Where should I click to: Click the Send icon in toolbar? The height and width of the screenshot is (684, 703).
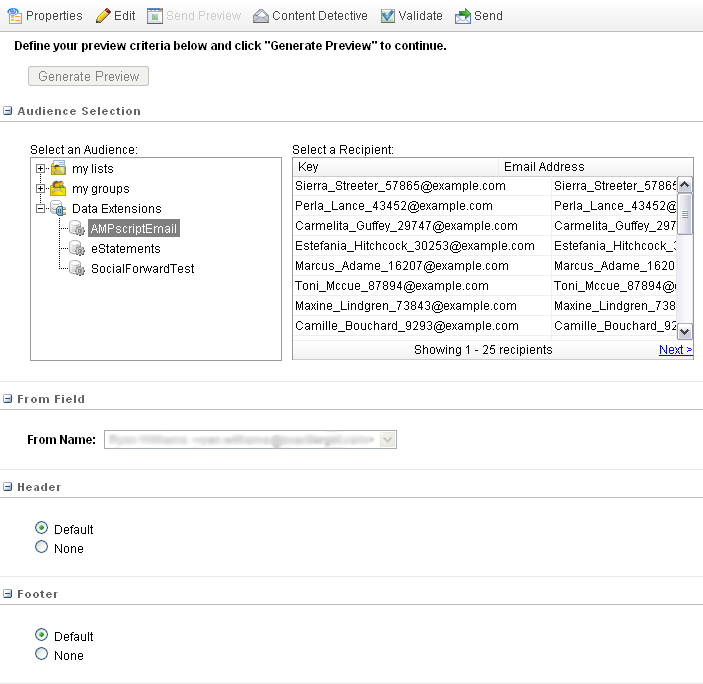coord(463,16)
